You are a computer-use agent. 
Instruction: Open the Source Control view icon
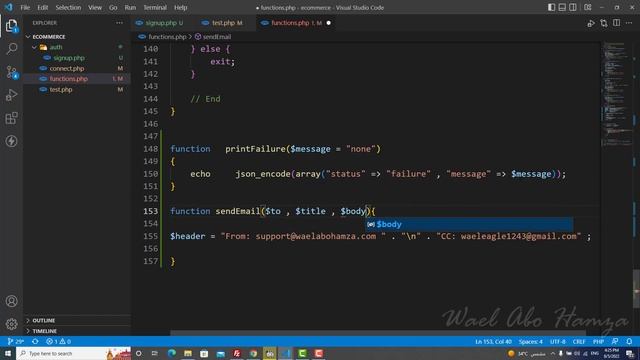[x=11, y=72]
